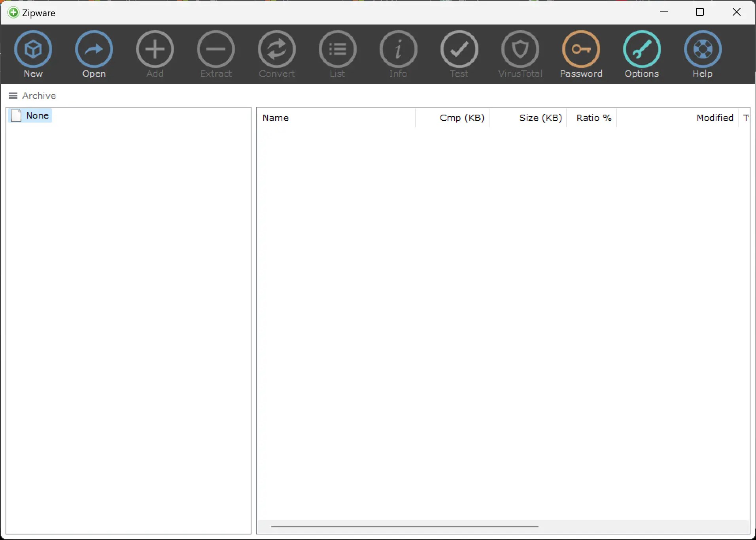Open Help lifebuoy icon
This screenshot has height=540, width=756.
703,49
